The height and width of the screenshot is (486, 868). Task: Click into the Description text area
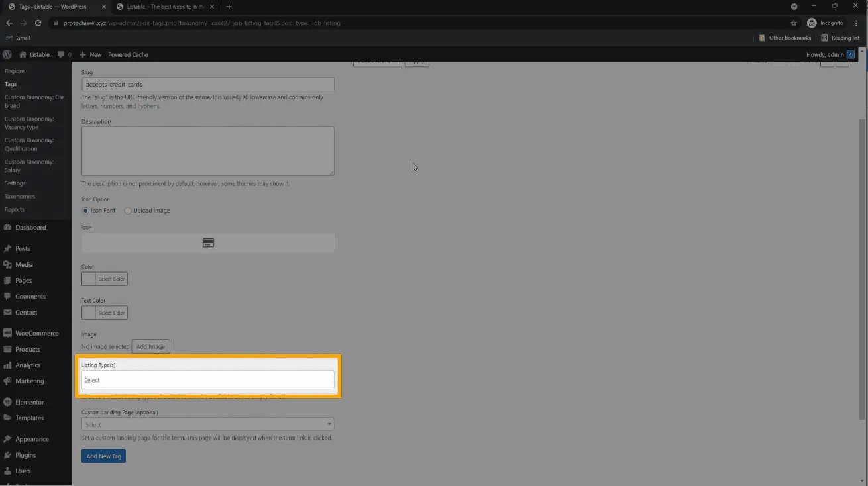coord(207,151)
